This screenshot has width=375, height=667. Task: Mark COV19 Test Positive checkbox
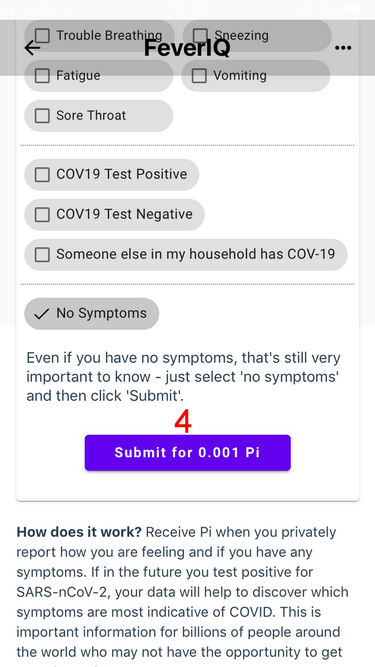click(x=42, y=174)
